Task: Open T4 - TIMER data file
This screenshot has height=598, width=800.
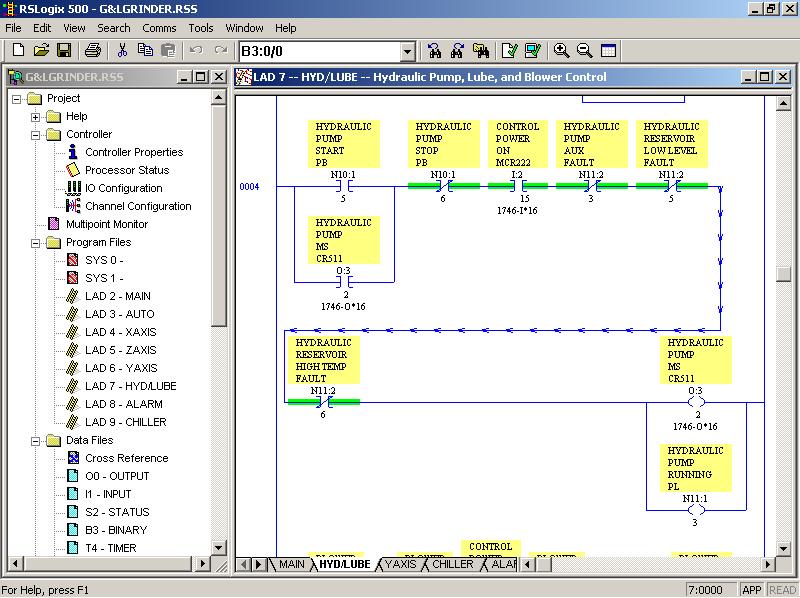Action: (x=111, y=548)
